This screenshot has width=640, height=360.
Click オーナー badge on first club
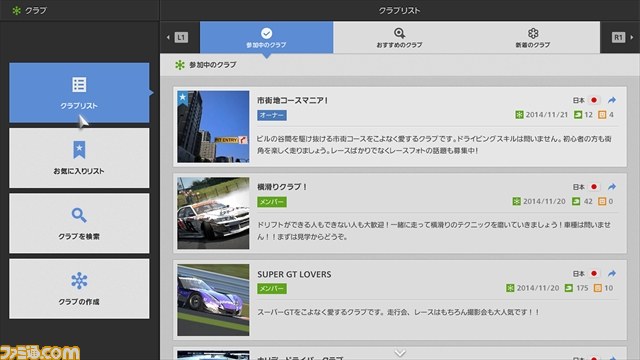pyautogui.click(x=272, y=116)
